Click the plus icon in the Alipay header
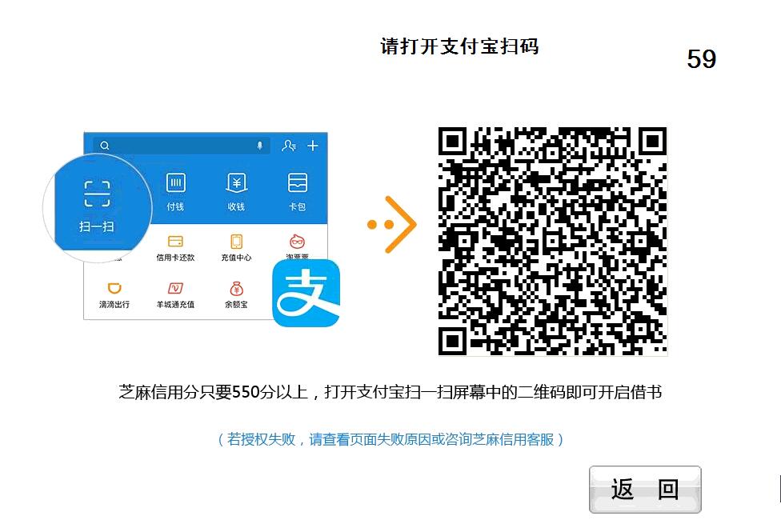Screen dimensions: 781x532 click(x=313, y=146)
